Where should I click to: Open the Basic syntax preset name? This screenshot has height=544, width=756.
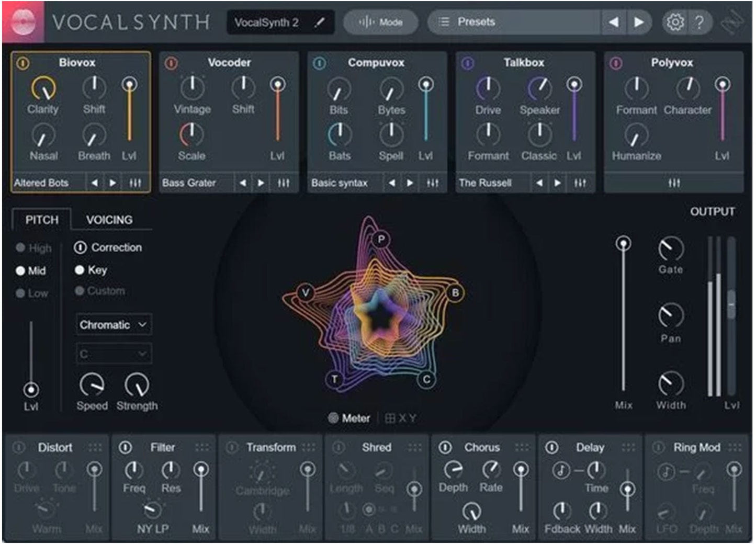point(340,183)
